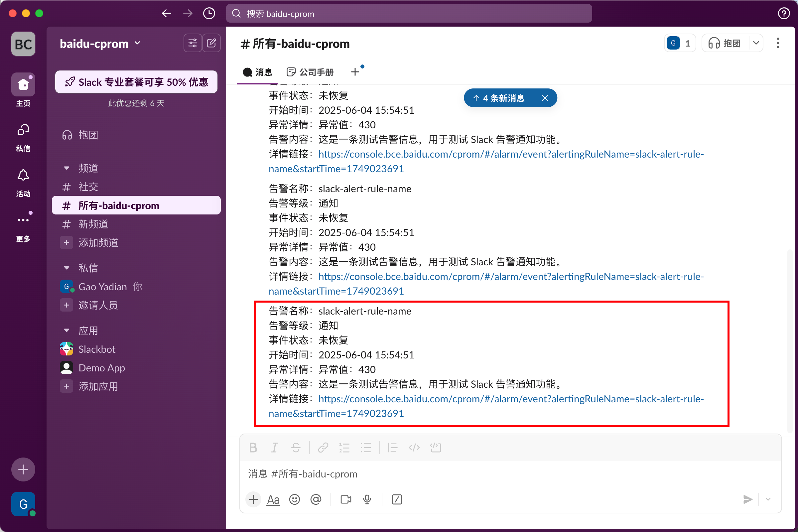Open the Slackbot app conversation
Image resolution: width=798 pixels, height=532 pixels.
pos(136,349)
